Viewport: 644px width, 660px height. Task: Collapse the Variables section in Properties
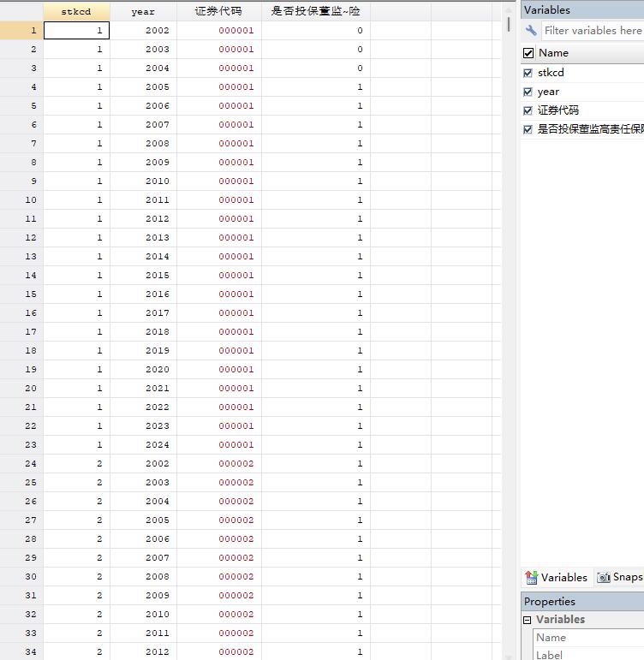pyautogui.click(x=528, y=620)
